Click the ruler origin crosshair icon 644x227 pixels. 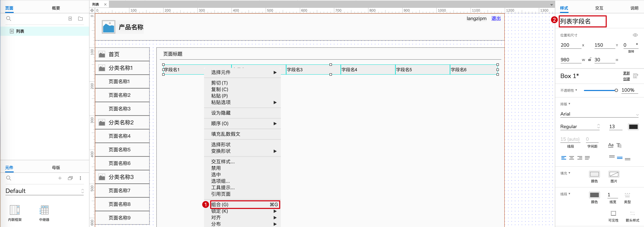point(92,10)
